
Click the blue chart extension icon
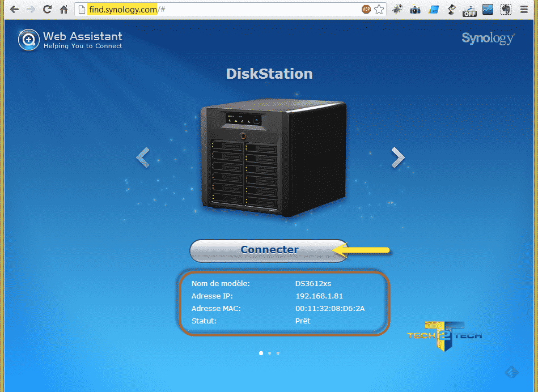(x=488, y=9)
